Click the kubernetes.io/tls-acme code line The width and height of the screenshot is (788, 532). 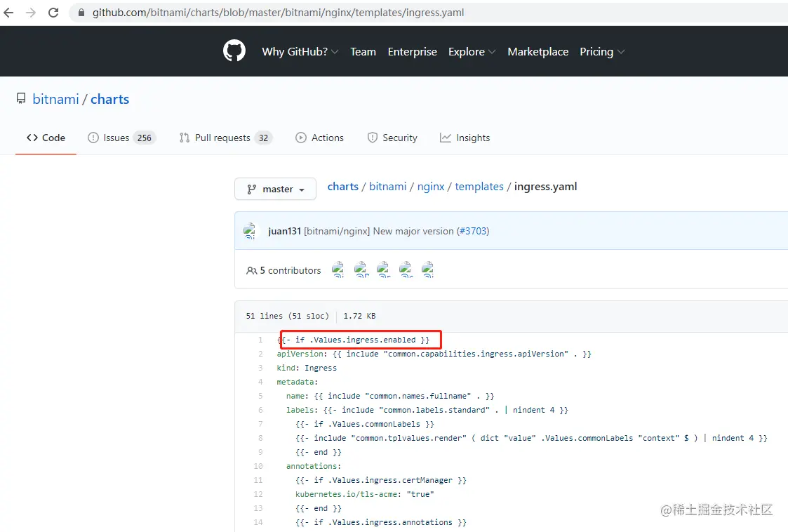[x=365, y=494]
